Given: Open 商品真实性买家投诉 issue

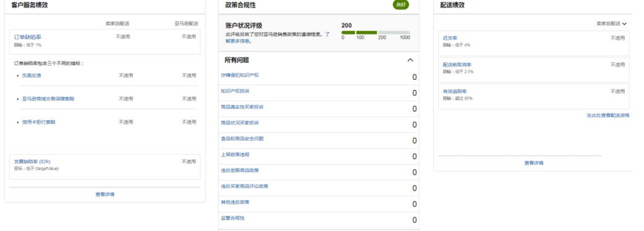Looking at the screenshot, I should coord(242,107).
